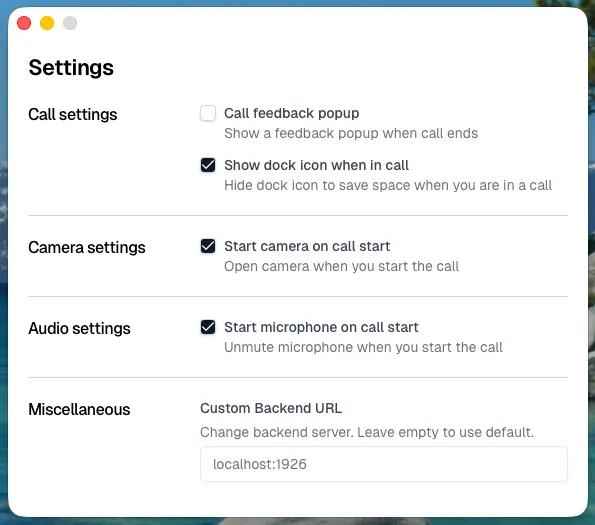Click the 'Start microphone on call start' label

321,327
